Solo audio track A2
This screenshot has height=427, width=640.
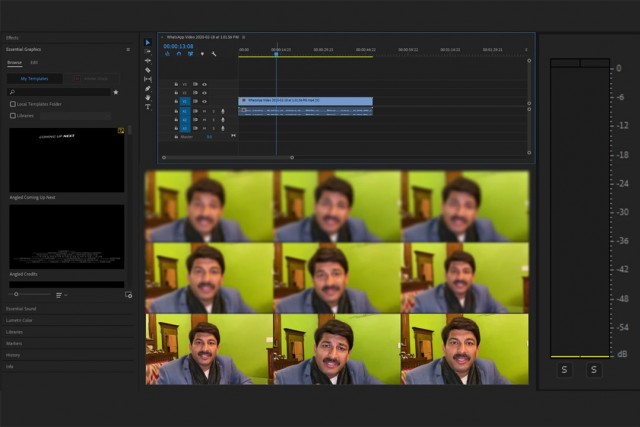point(213,120)
